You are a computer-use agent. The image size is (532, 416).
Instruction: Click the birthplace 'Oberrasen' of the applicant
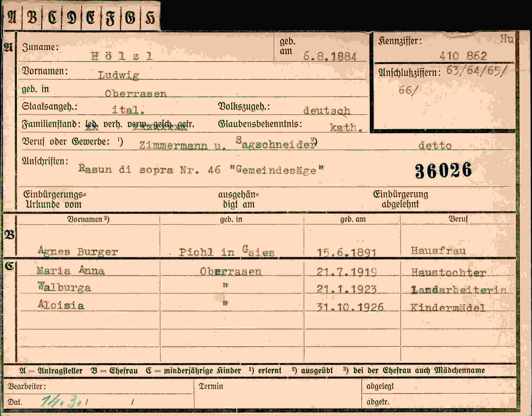[x=136, y=94]
